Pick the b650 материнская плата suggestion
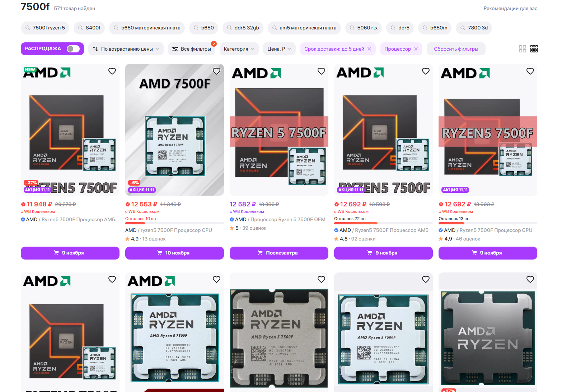The height and width of the screenshot is (392, 562). (147, 28)
